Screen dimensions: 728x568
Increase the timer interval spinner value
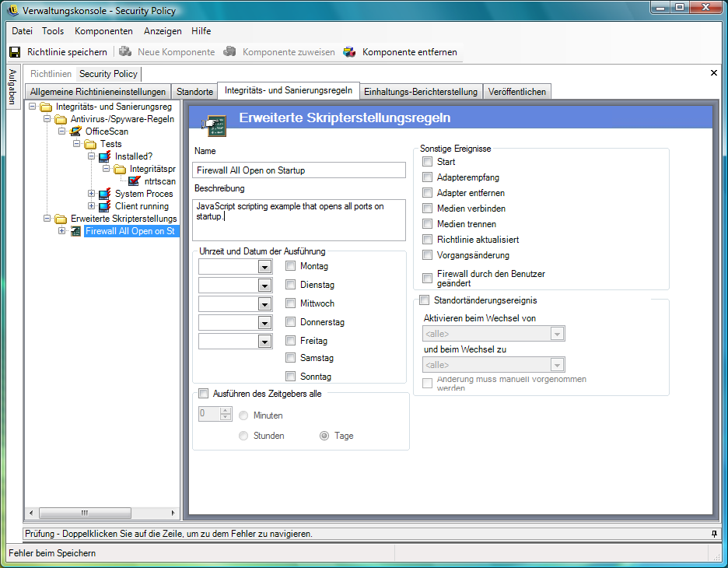pos(226,411)
